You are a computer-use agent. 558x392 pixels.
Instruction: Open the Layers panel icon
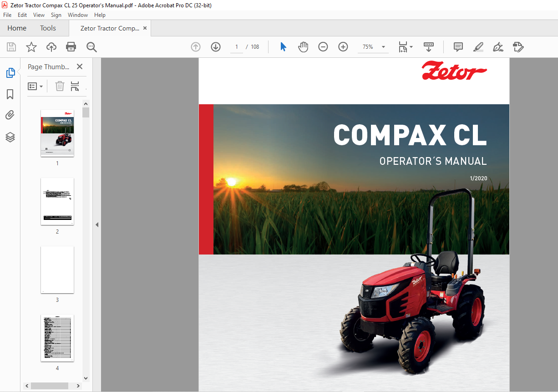tap(10, 137)
